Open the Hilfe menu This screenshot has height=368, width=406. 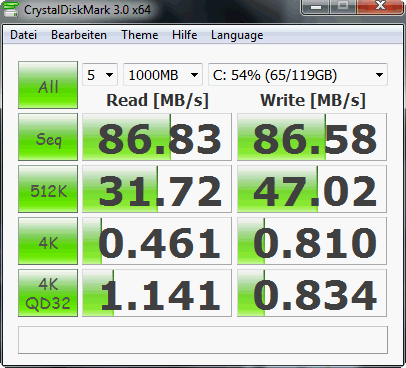click(x=184, y=35)
